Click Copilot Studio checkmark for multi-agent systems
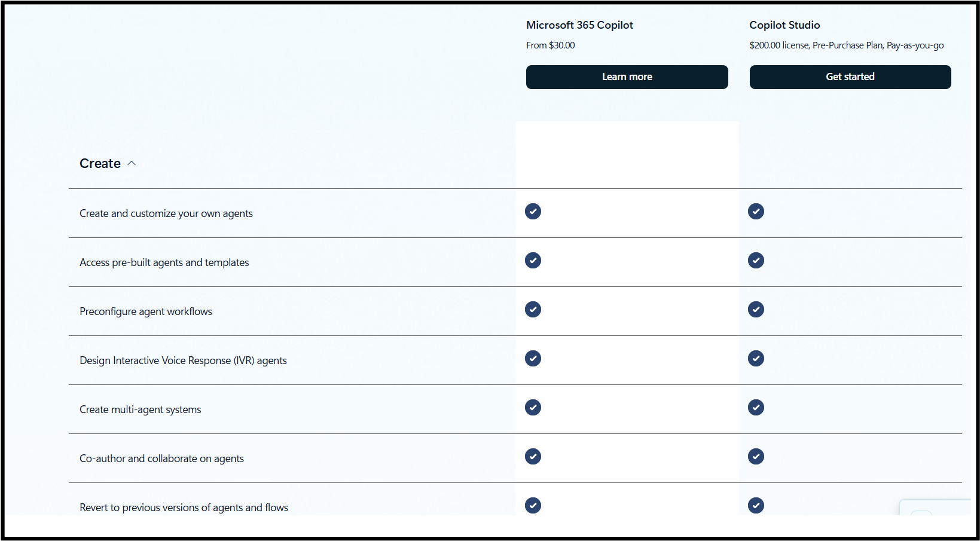 pos(756,408)
